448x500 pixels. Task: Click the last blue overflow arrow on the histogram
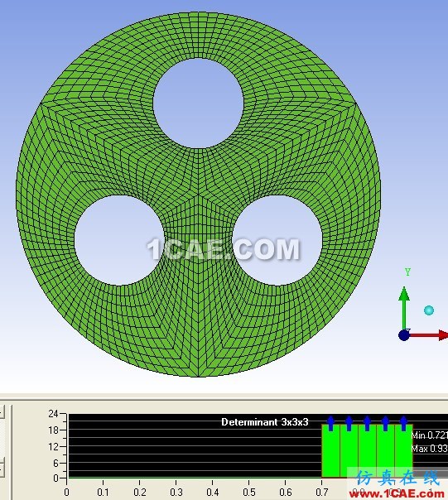403,424
